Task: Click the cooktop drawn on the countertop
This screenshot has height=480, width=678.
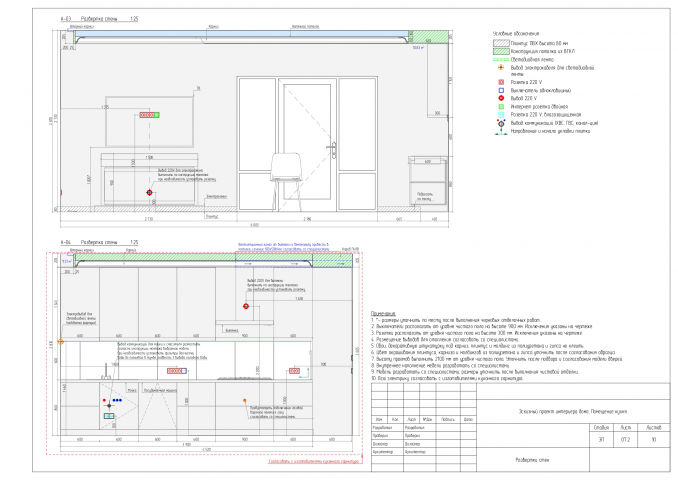Action: pos(246,378)
